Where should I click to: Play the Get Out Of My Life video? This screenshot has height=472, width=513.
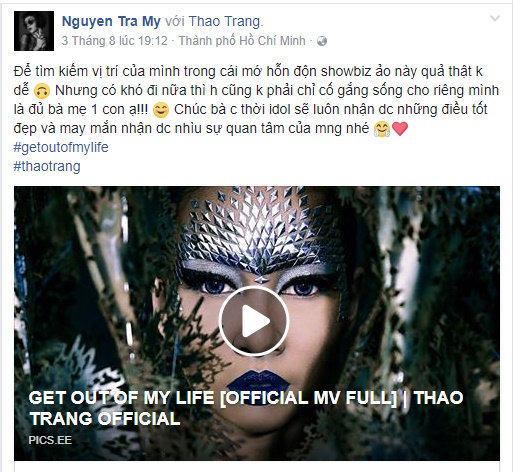click(254, 321)
